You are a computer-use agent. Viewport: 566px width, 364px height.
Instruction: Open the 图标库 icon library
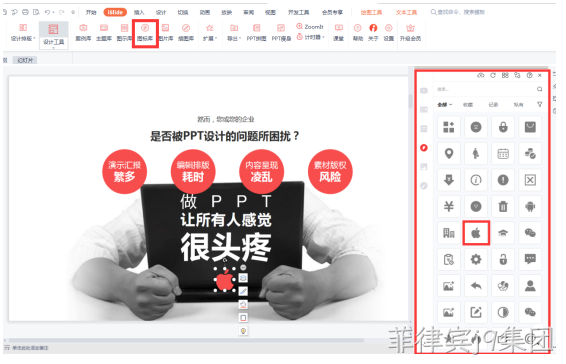(145, 32)
